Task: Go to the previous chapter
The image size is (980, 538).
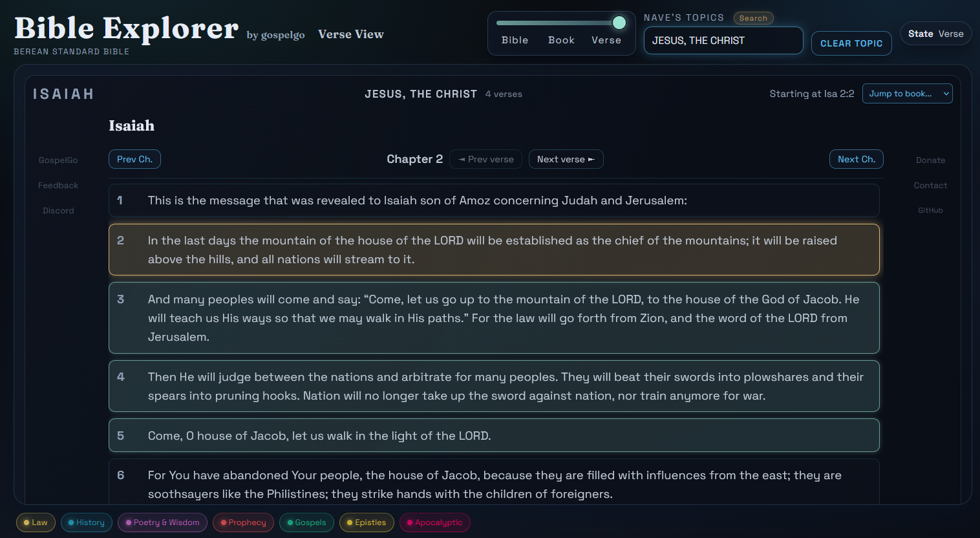Action: point(134,159)
